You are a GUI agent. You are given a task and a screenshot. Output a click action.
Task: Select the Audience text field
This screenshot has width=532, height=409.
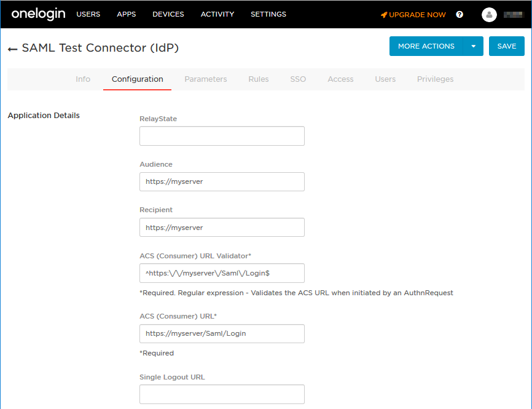click(x=222, y=181)
